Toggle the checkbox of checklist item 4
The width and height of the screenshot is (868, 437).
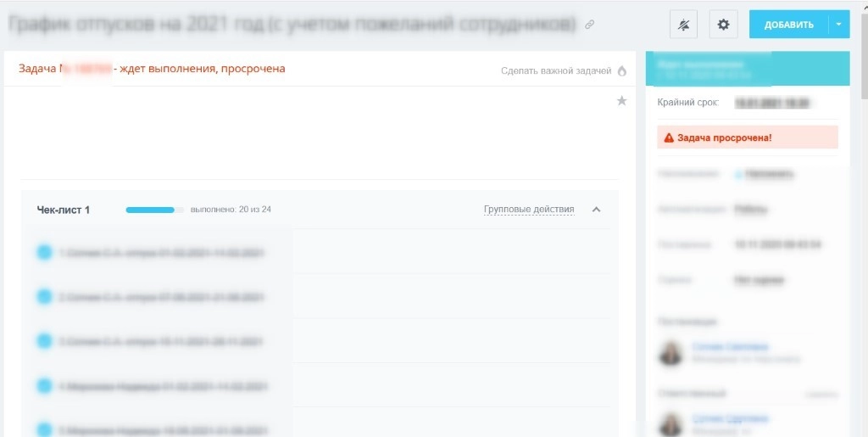[44, 385]
